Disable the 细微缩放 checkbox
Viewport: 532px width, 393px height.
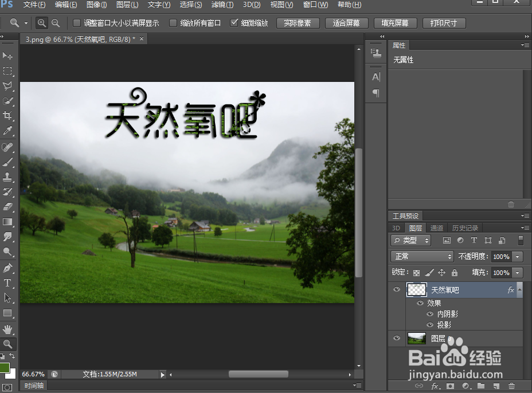pyautogui.click(x=234, y=23)
